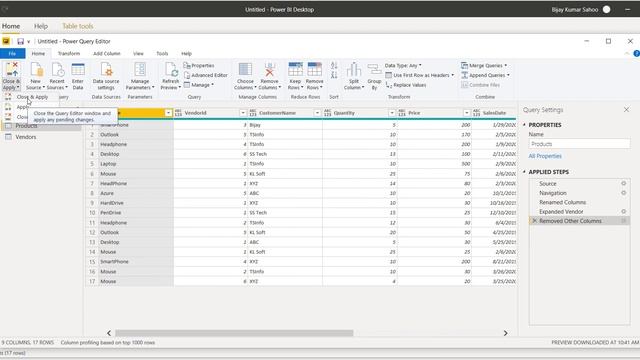The image size is (640, 360).
Task: Click the Close & Apply ribbon icon
Action: (x=11, y=69)
